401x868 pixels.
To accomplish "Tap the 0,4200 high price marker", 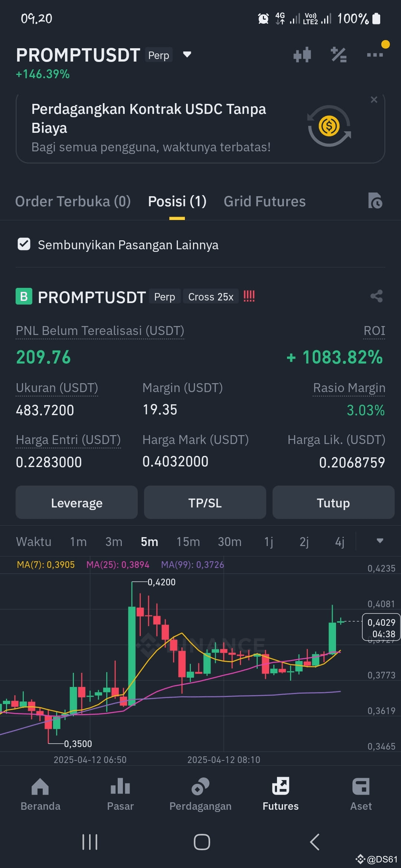I will pyautogui.click(x=162, y=582).
